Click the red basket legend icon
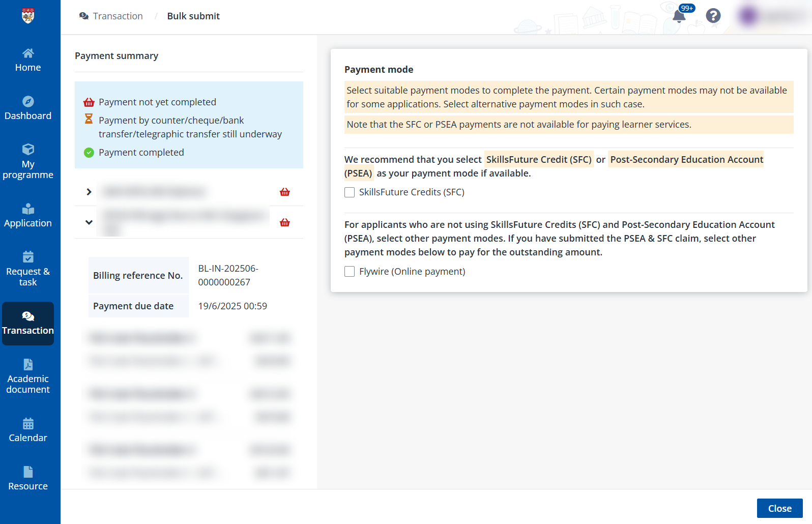The height and width of the screenshot is (524, 812). [89, 102]
